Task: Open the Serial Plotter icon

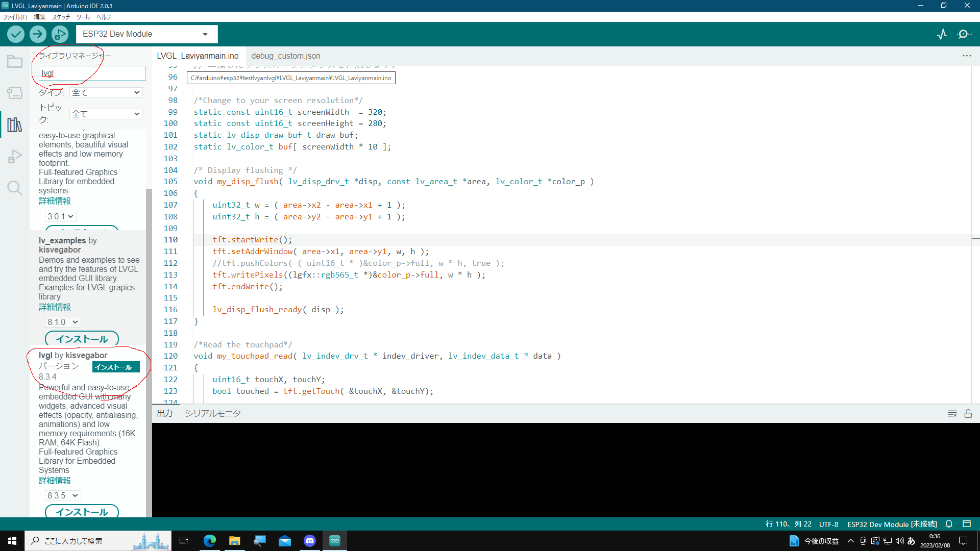Action: click(x=942, y=34)
